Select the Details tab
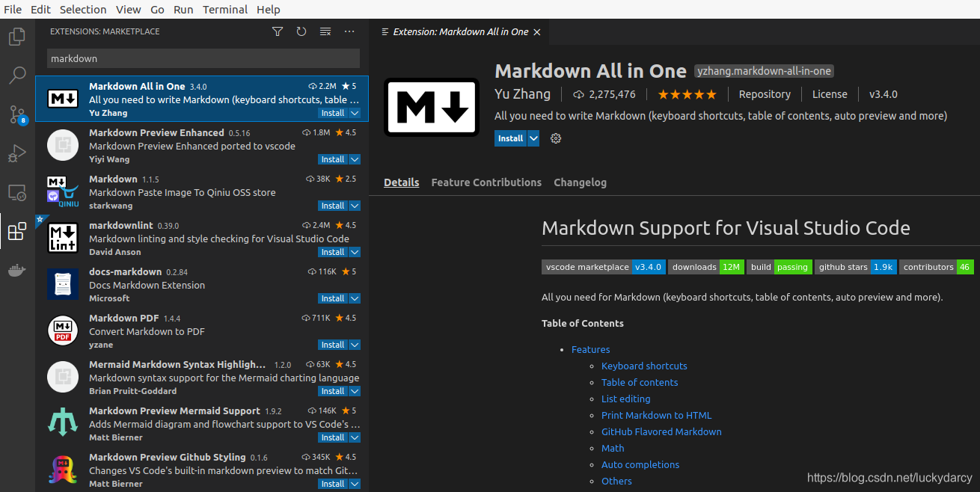This screenshot has width=980, height=492. [x=402, y=182]
